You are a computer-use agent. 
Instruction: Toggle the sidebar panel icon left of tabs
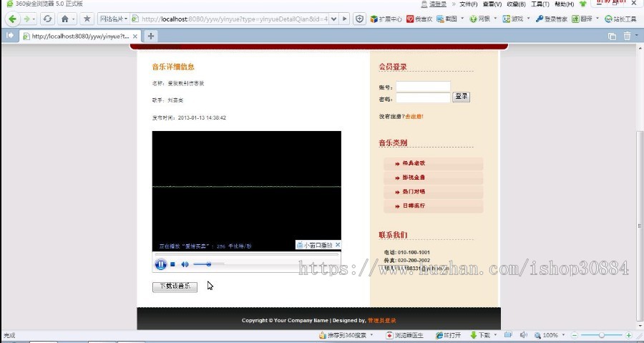click(10, 36)
